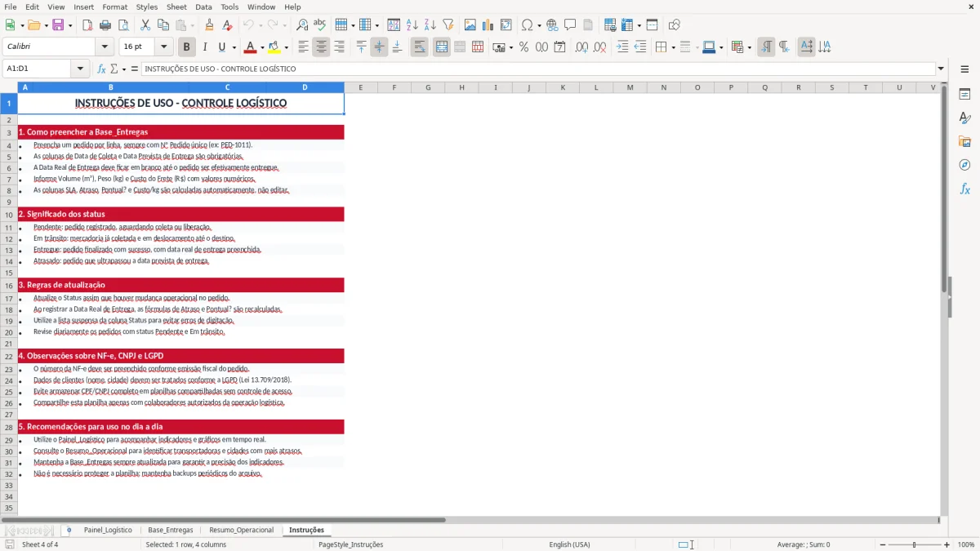Expand the Name Box dropdown

click(80, 69)
